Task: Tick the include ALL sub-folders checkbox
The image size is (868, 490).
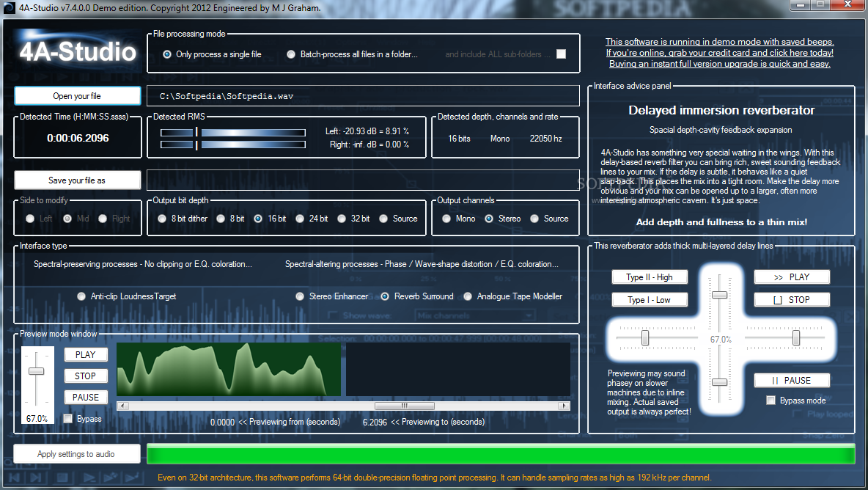Action: pyautogui.click(x=562, y=54)
